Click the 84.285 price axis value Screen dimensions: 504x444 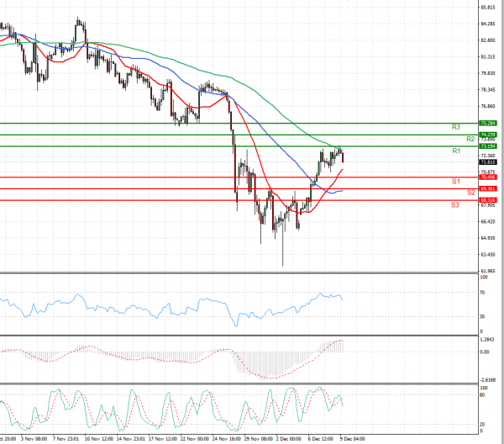coord(487,24)
